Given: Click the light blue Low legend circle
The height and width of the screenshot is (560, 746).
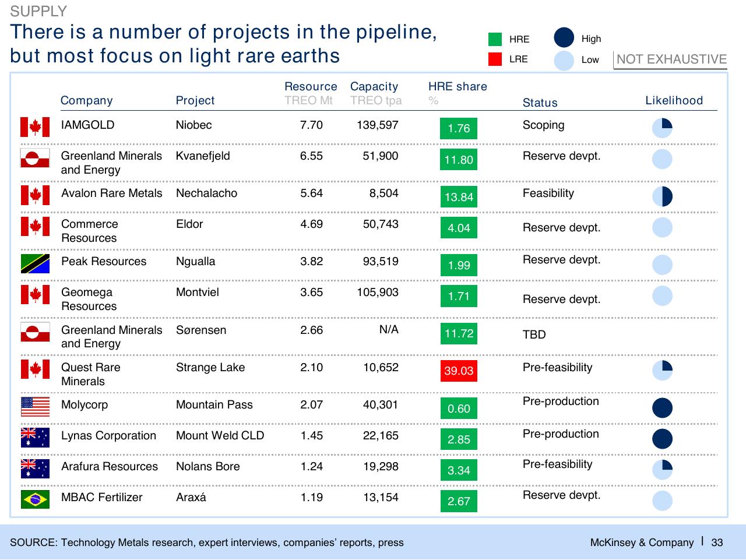Looking at the screenshot, I should point(564,61).
